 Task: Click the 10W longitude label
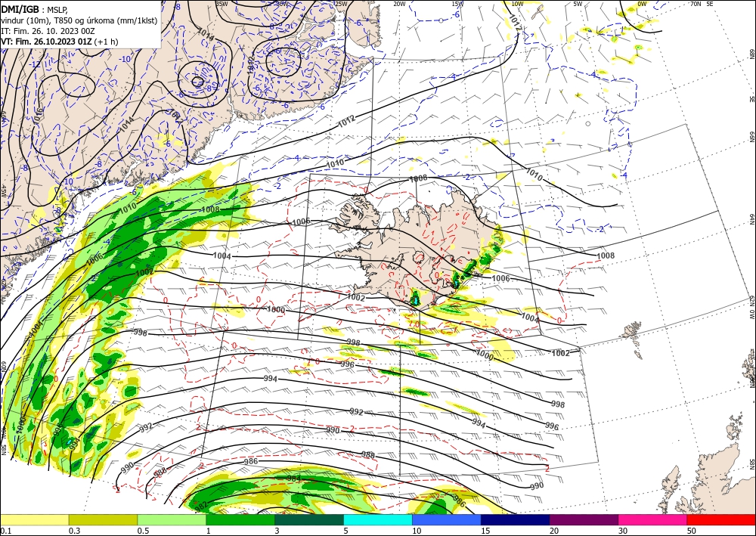(517, 3)
